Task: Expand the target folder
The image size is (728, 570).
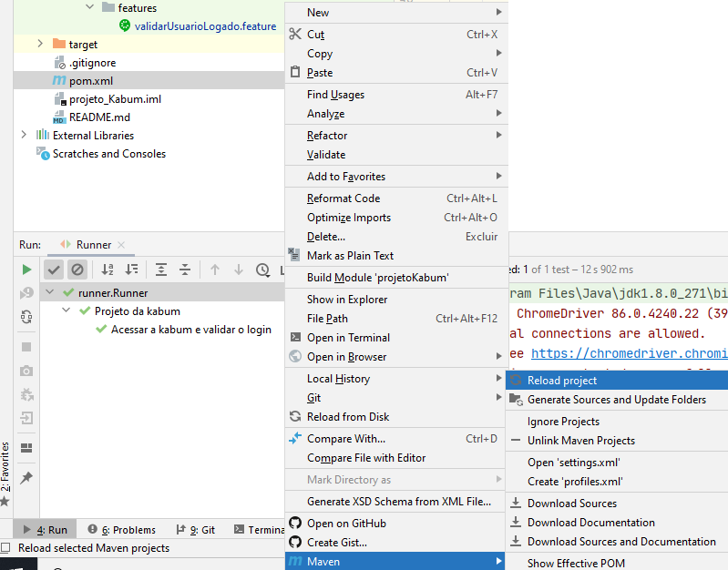Action: point(40,44)
